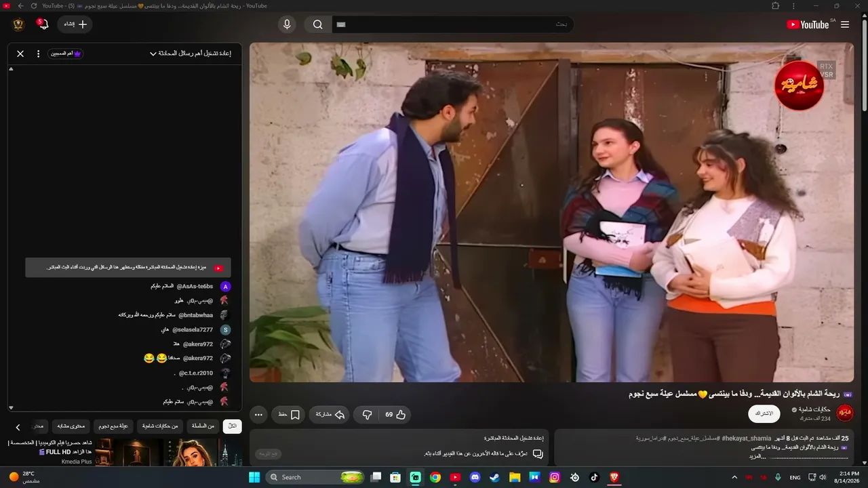
Task: Expand the top chat replay dropdown
Action: pyautogui.click(x=190, y=54)
